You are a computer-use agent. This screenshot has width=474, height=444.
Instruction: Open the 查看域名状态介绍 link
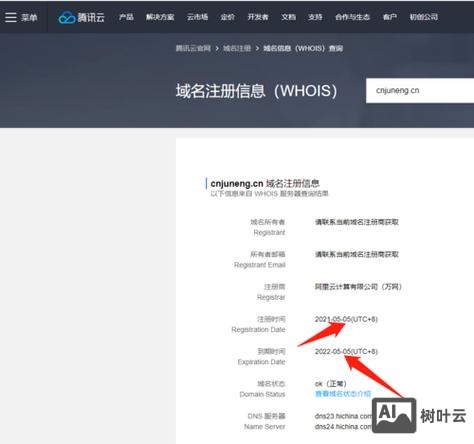click(343, 394)
